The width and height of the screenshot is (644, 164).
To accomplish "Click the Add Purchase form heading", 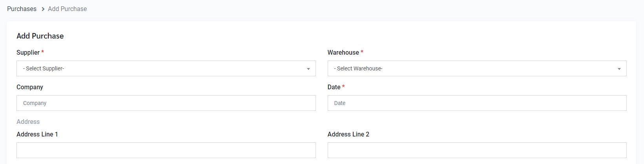I will point(40,36).
